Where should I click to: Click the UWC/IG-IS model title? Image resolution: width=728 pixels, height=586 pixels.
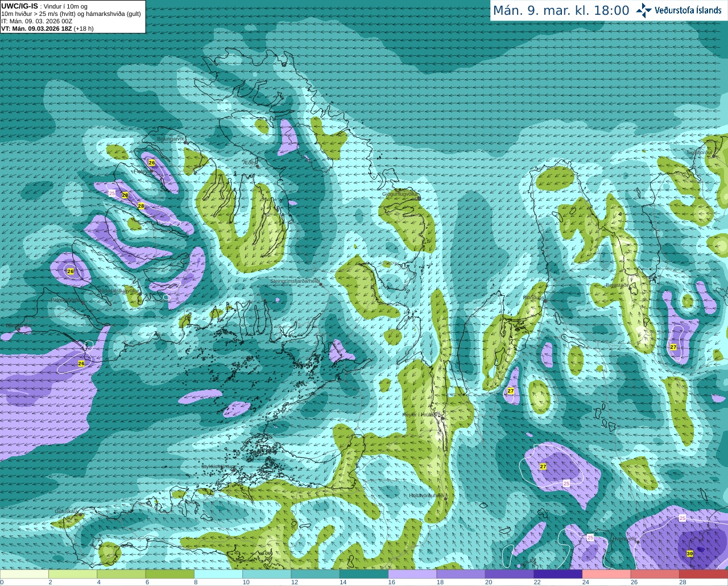point(19,6)
